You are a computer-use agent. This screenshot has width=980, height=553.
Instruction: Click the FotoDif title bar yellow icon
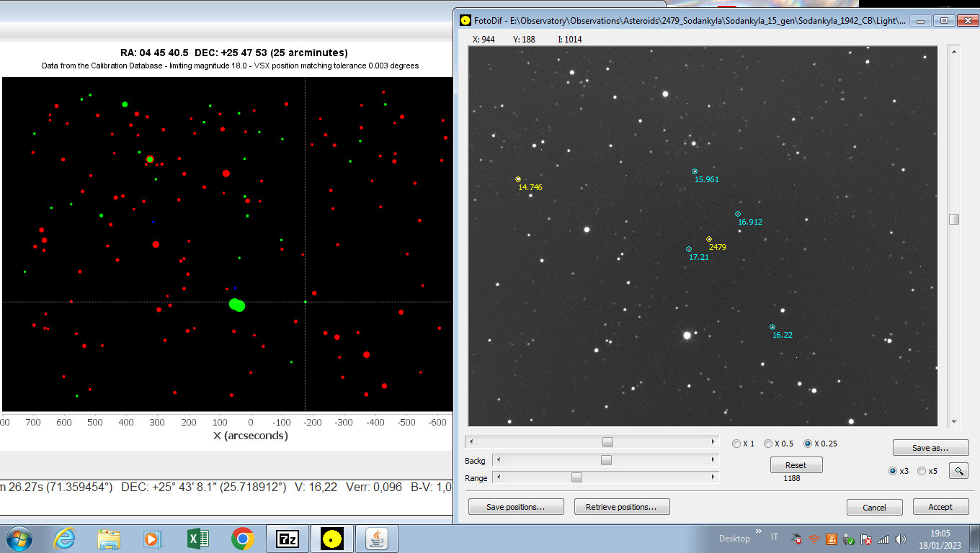click(x=465, y=20)
